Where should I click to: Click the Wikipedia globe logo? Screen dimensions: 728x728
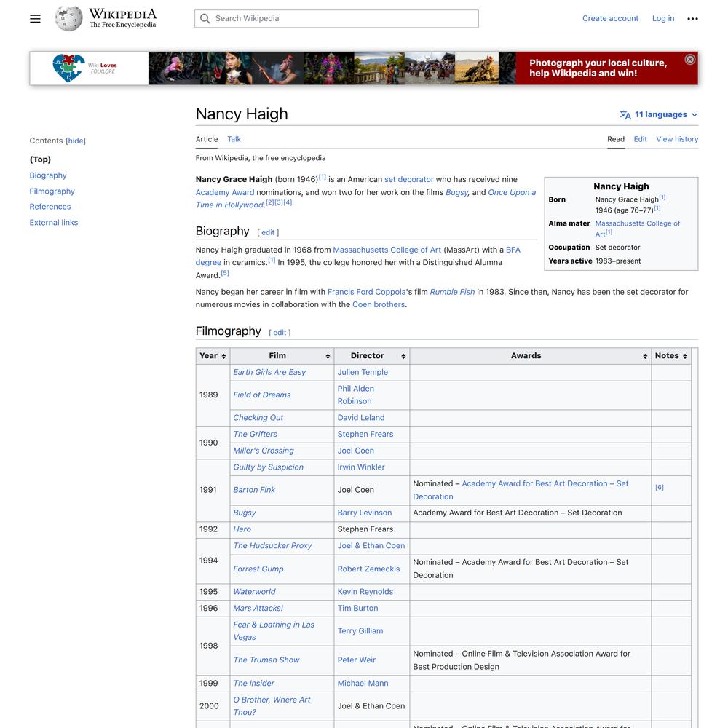[x=68, y=19]
